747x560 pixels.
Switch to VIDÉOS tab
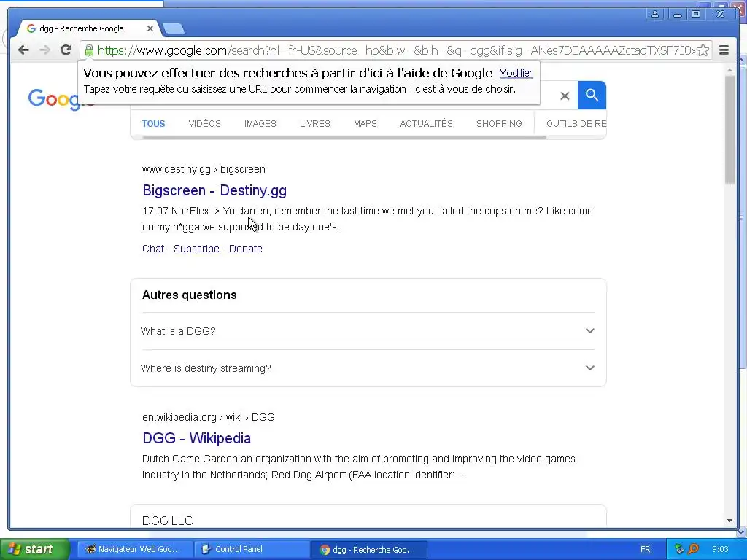coord(204,124)
